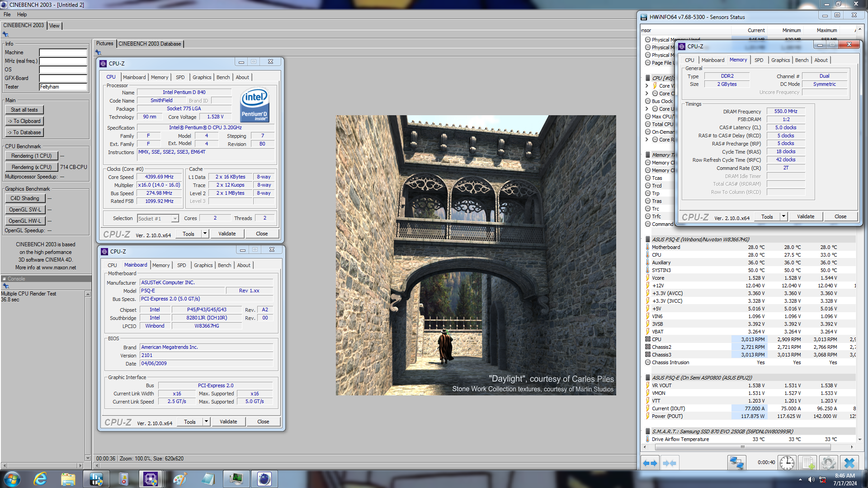Expand the Core V sensor row in HWiNFO
This screenshot has height=488, width=868.
coord(646,86)
